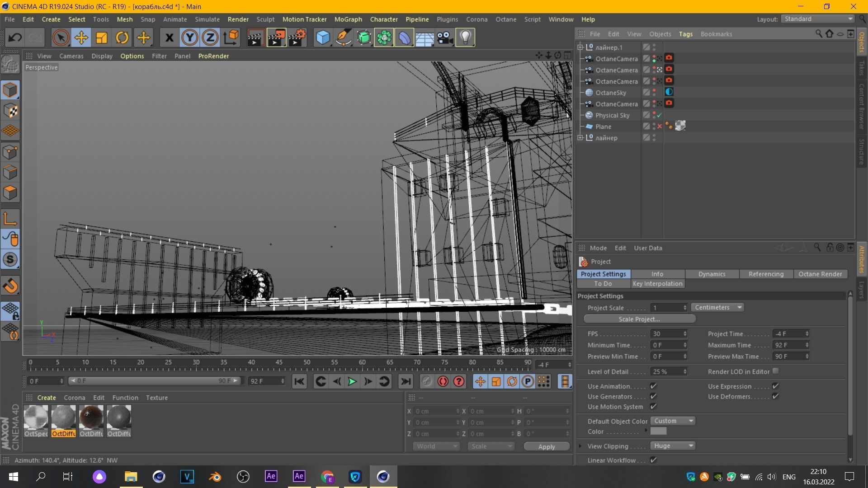Viewport: 868px width, 488px height.
Task: Toggle Use Generators checkbox
Action: tap(653, 396)
